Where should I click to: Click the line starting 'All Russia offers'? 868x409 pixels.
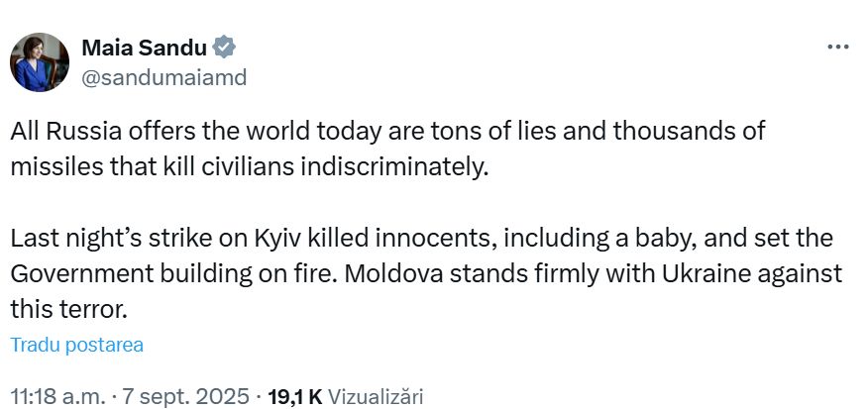tap(388, 131)
